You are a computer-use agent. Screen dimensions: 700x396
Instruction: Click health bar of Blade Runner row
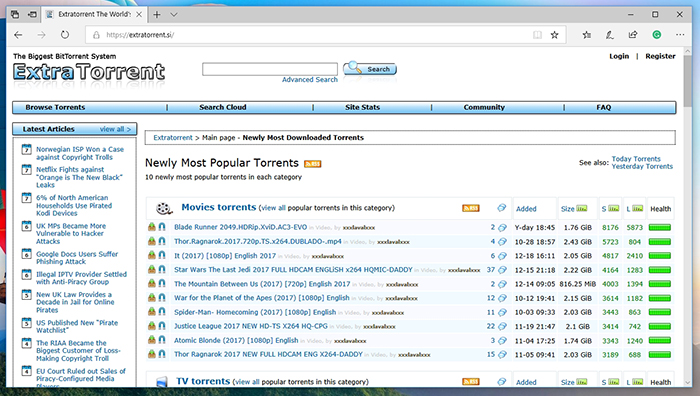(659, 228)
